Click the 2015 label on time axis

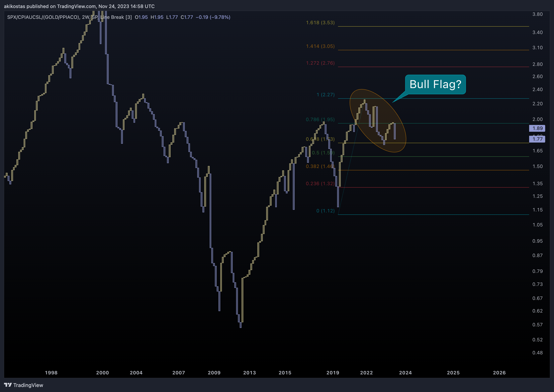[x=285, y=373]
